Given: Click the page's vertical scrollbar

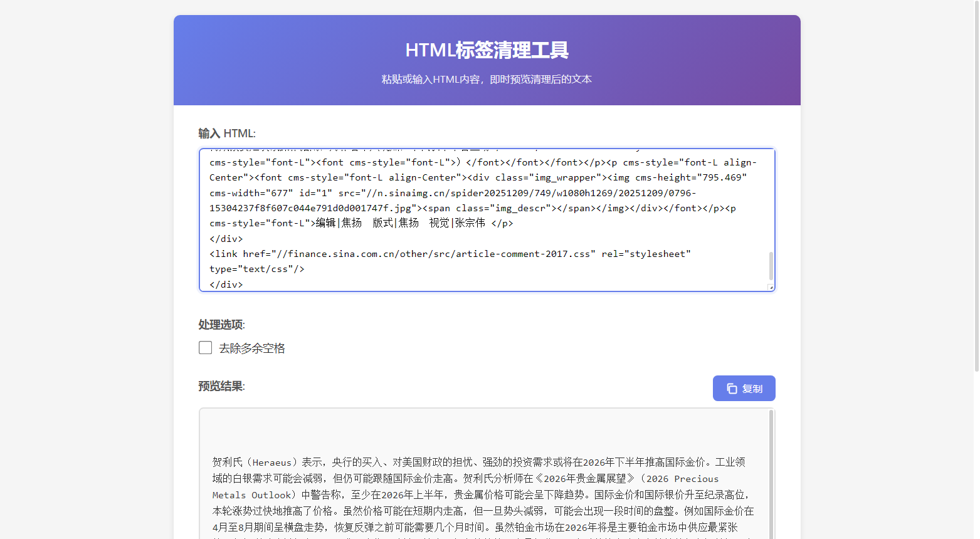Looking at the screenshot, I should click(x=976, y=188).
